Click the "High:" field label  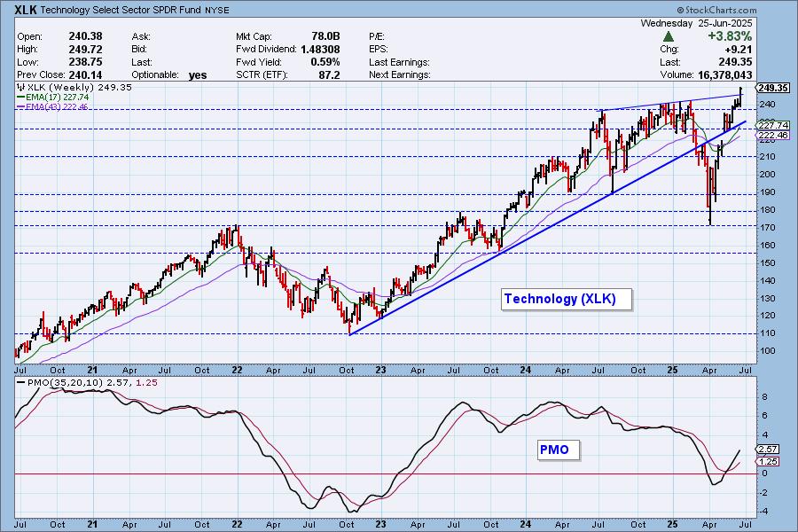tap(27, 50)
